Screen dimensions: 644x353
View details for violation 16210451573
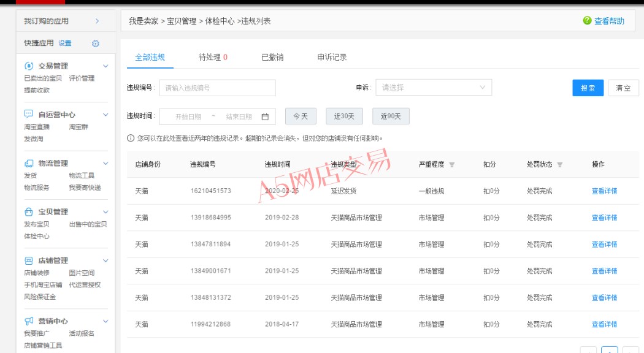[x=604, y=191]
